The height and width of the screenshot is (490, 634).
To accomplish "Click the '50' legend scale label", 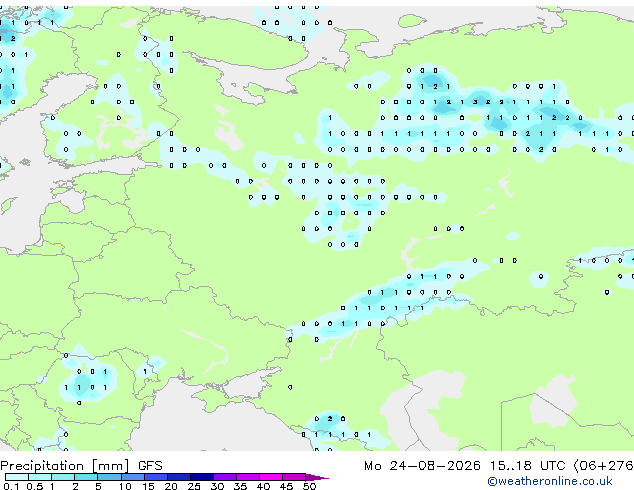I will pyautogui.click(x=309, y=486).
